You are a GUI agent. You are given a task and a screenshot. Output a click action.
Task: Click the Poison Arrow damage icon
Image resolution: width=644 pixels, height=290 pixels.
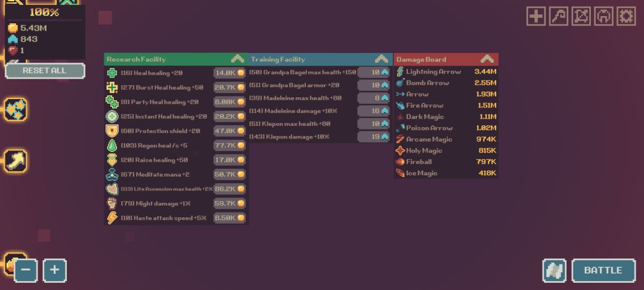point(400,128)
